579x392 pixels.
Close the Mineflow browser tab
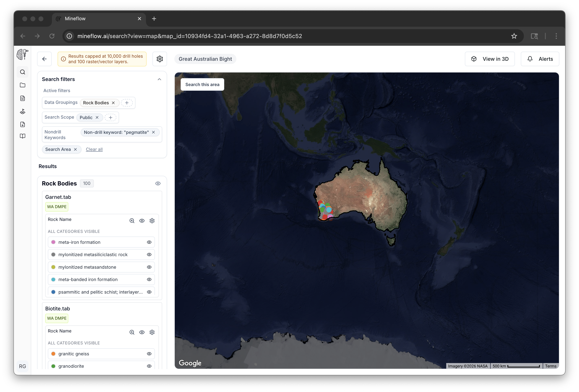pyautogui.click(x=139, y=19)
